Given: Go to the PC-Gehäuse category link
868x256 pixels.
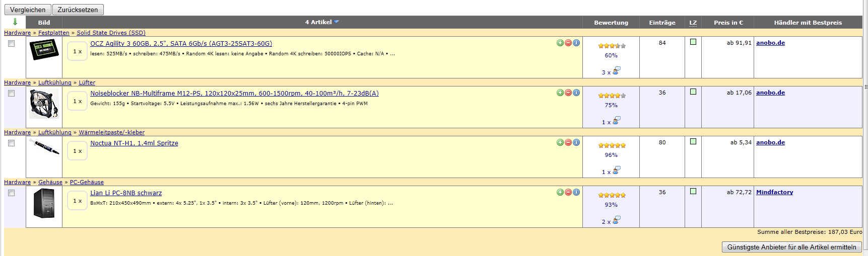Looking at the screenshot, I should tap(87, 182).
